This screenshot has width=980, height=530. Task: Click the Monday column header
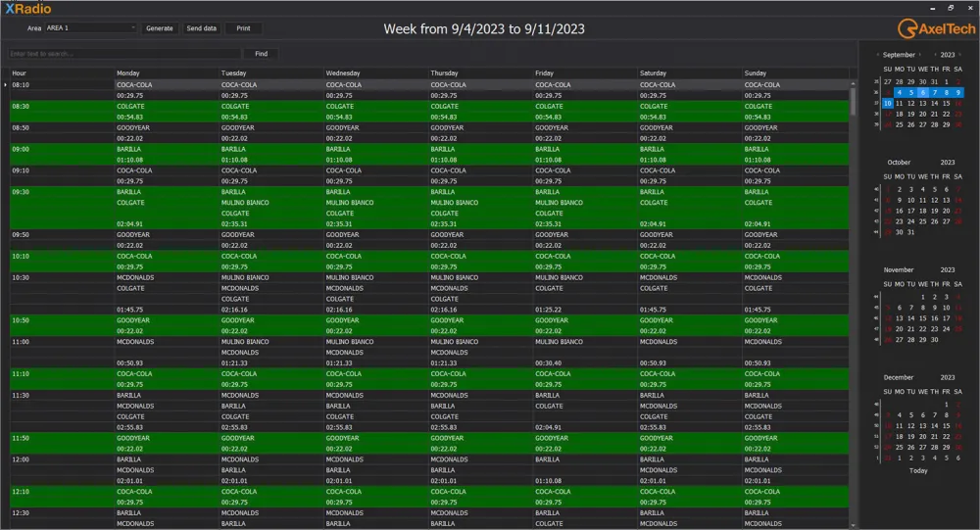(x=165, y=72)
